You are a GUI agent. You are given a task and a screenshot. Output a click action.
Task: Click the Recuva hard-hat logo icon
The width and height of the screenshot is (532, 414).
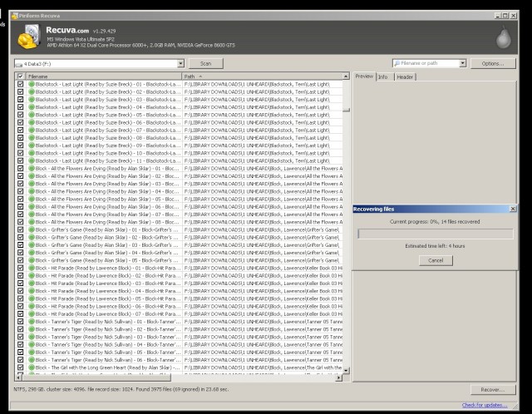[x=29, y=37]
